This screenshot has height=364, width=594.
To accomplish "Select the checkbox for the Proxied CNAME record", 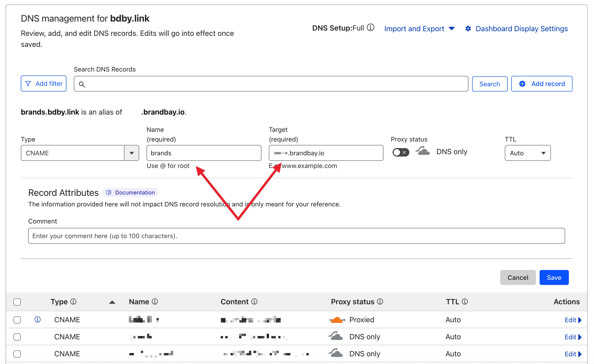I will [x=17, y=320].
